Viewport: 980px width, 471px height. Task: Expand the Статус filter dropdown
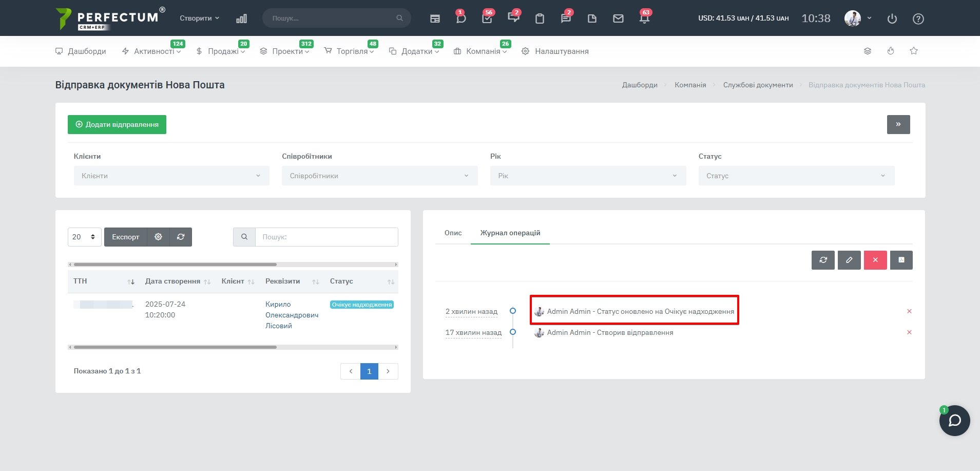797,176
